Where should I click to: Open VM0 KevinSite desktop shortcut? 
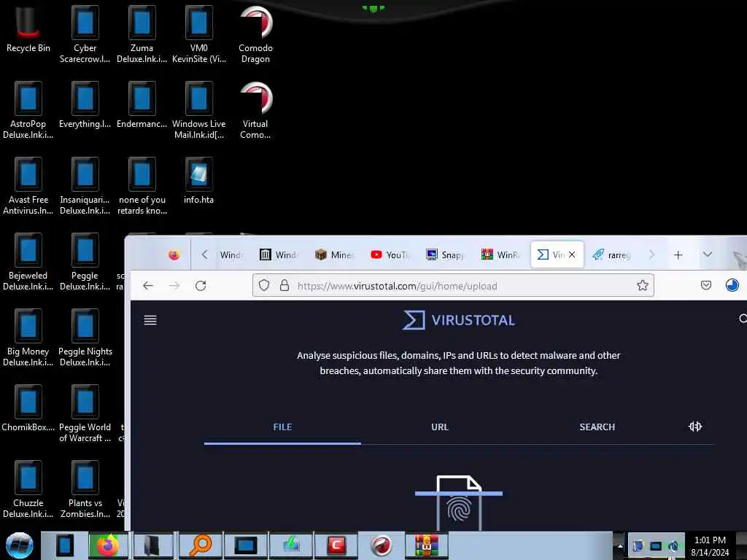[198, 34]
